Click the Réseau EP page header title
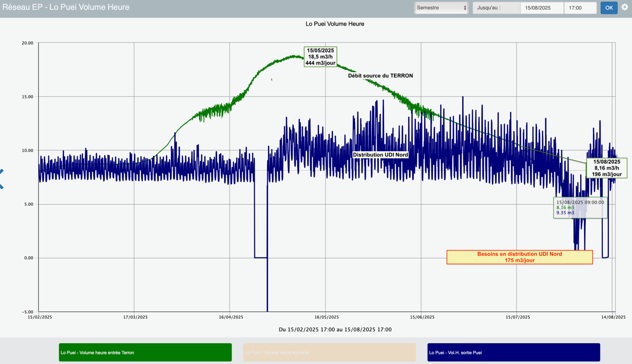Screen dimensions: 632x364 pyautogui.click(x=66, y=7)
